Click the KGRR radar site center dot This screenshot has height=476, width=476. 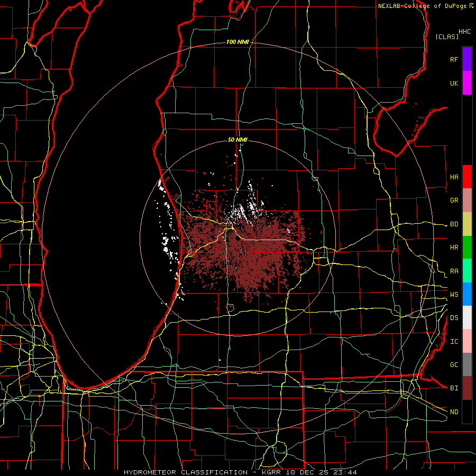(238, 239)
